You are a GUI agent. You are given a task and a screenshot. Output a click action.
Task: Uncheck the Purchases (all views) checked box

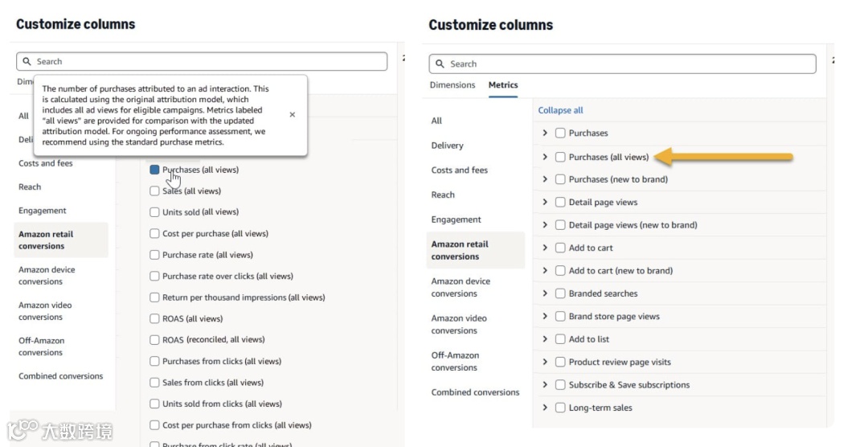[x=154, y=170]
